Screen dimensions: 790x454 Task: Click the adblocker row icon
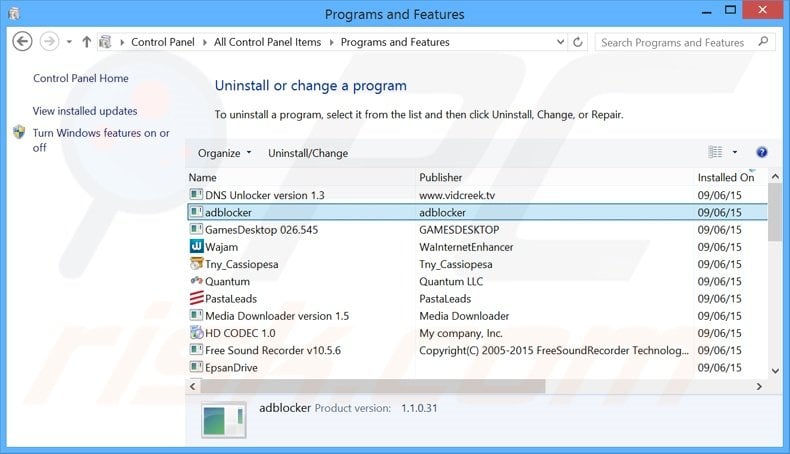[x=195, y=212]
